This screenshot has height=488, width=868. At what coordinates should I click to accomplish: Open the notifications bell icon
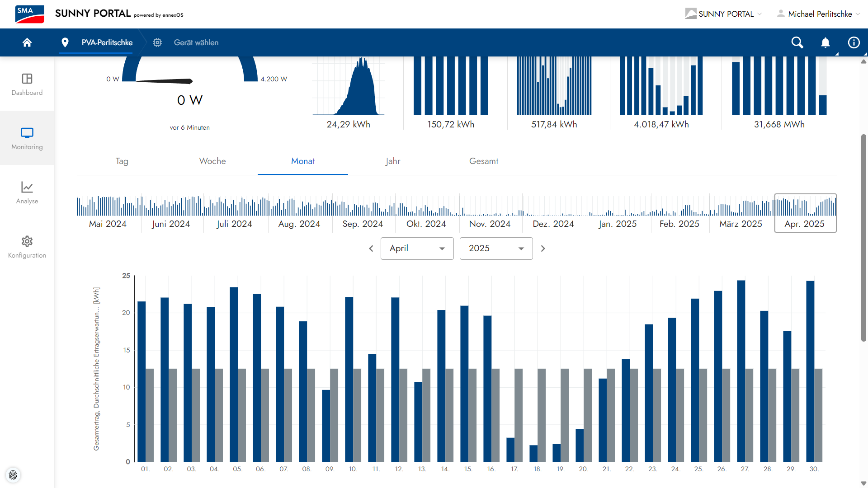[x=825, y=42]
